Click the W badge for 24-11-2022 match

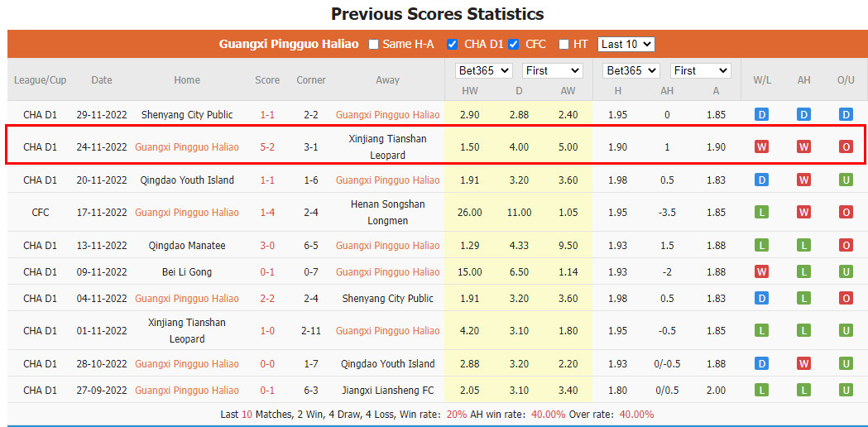pyautogui.click(x=761, y=147)
